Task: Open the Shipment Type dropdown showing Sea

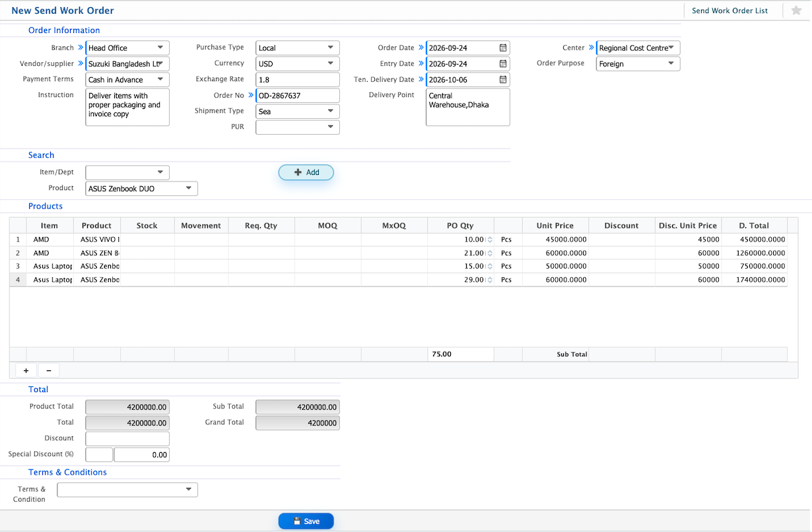Action: (298, 112)
